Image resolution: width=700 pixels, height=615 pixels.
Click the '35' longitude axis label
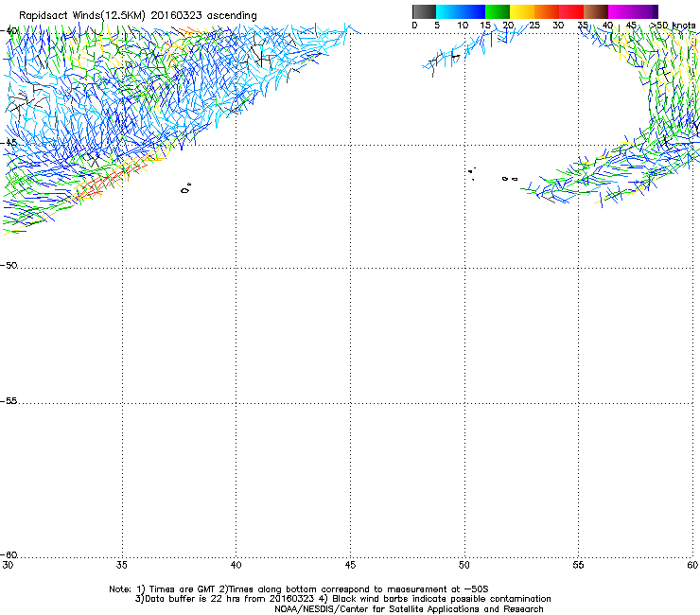pyautogui.click(x=122, y=565)
